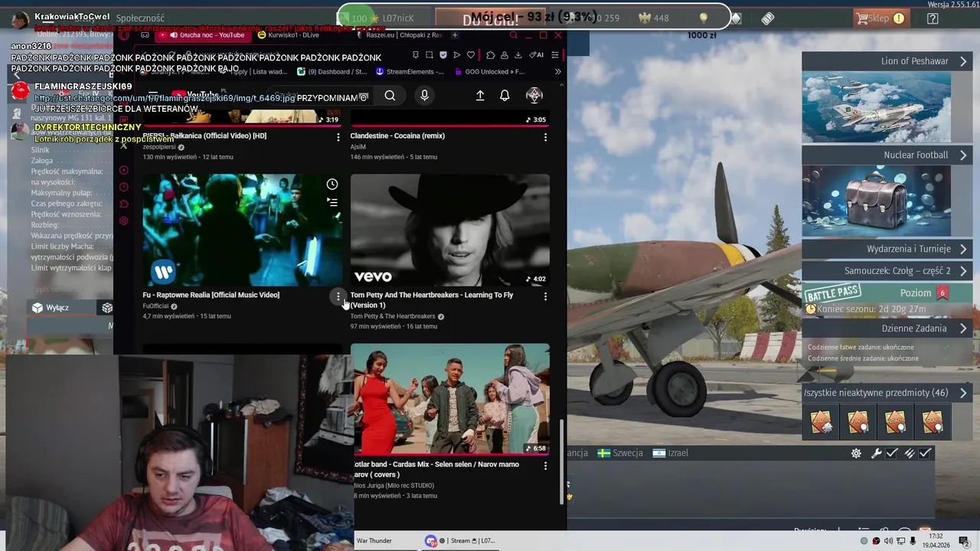This screenshot has height=551, width=980.
Task: Play Kotlar band Cardas Mix thumbnail
Action: coord(452,399)
